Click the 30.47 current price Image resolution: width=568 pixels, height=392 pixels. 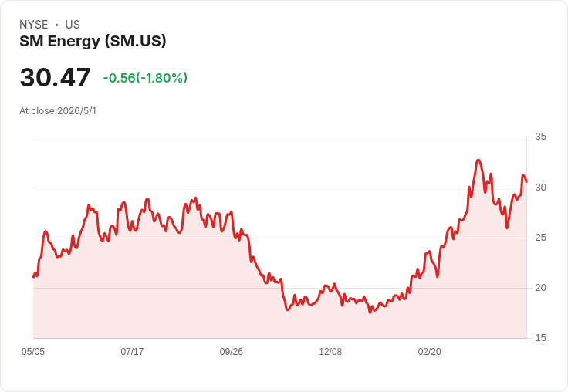(55, 77)
